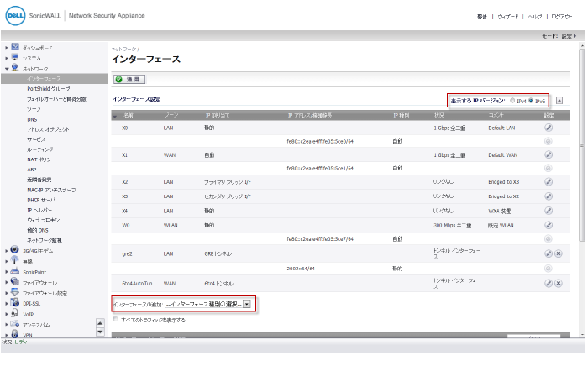The width and height of the screenshot is (588, 371).
Task: Edit the 6to4AutoTun interface with pencil icon
Action: 549,284
